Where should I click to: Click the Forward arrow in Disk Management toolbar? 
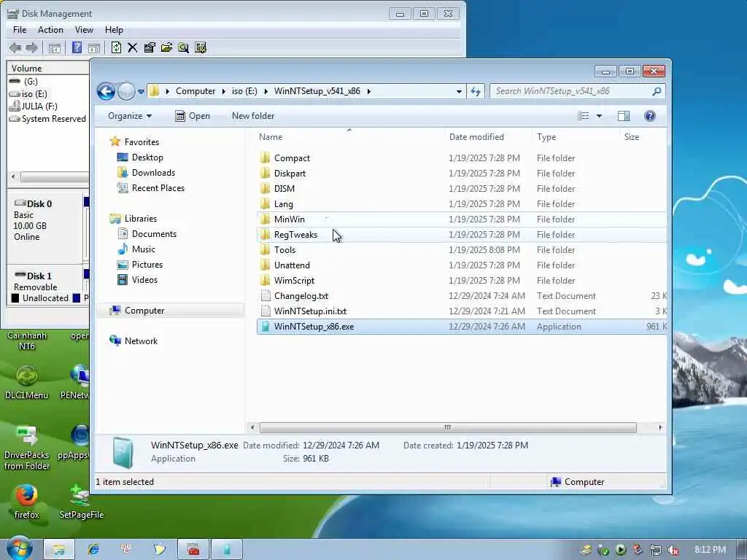click(x=32, y=47)
